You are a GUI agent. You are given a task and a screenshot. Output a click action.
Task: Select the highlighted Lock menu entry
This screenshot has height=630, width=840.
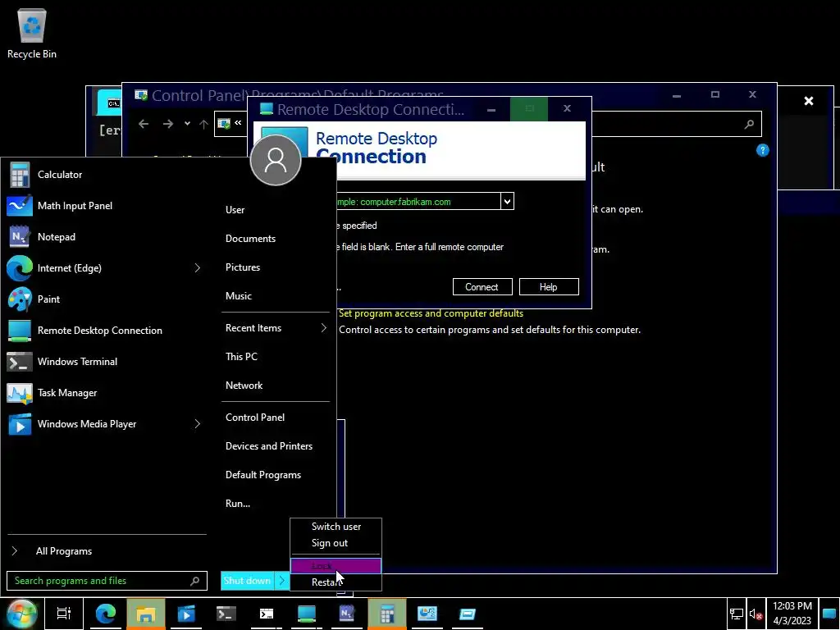336,566
